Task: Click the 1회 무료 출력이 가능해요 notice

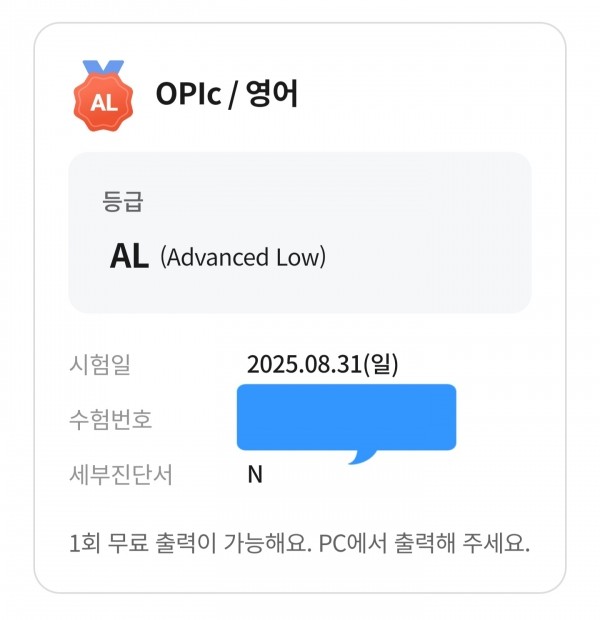Action: tap(191, 543)
